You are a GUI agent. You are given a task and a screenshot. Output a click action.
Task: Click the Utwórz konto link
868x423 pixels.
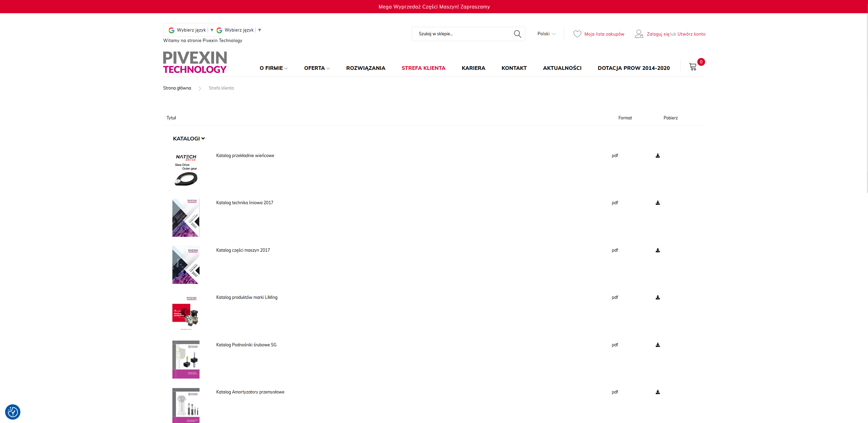pyautogui.click(x=692, y=34)
